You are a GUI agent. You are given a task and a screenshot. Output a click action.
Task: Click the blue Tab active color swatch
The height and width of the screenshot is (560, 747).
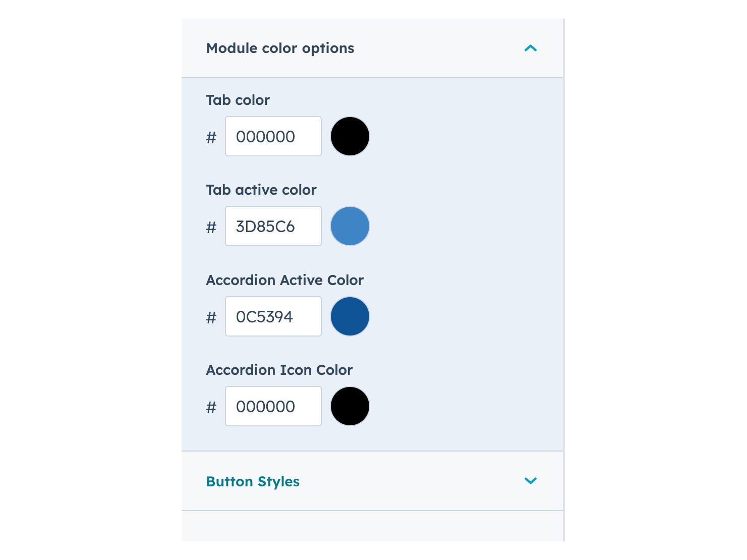click(350, 226)
